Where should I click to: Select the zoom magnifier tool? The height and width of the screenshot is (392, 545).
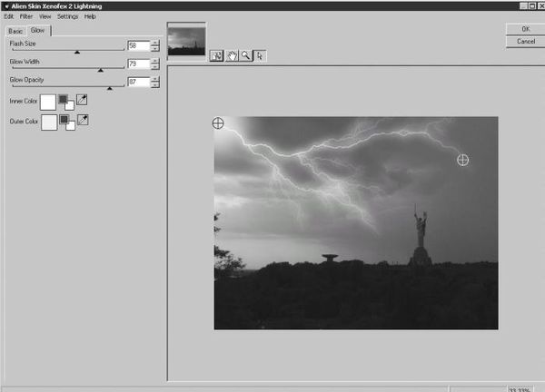coord(245,55)
